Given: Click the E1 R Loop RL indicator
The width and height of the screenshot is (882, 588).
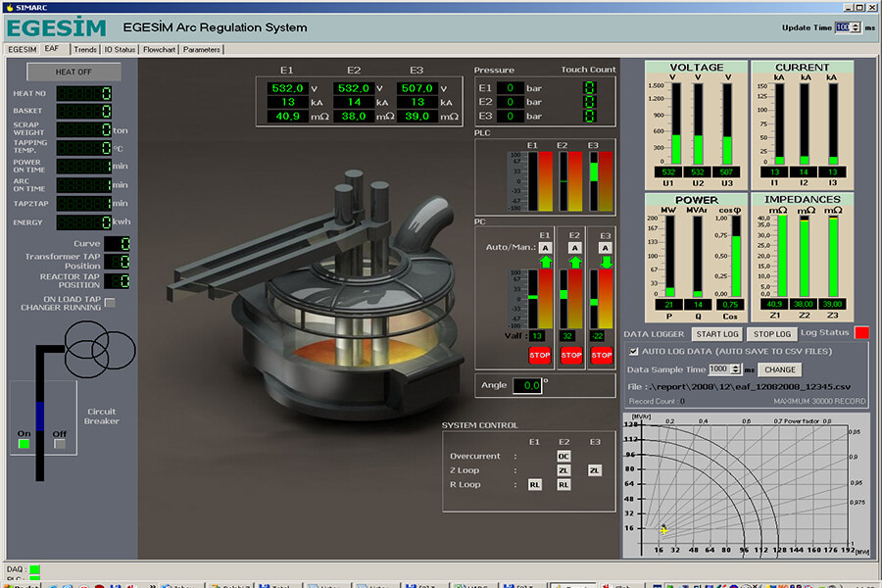Looking at the screenshot, I should (x=534, y=484).
